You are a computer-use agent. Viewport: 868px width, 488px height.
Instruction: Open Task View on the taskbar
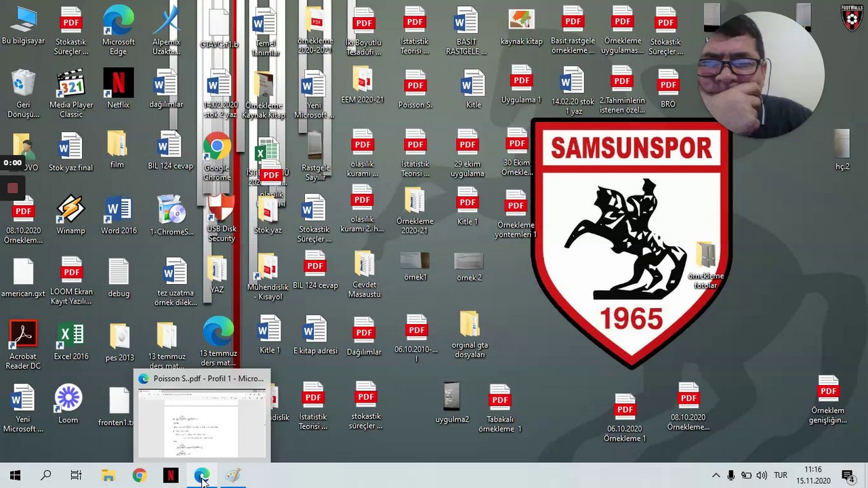click(76, 476)
